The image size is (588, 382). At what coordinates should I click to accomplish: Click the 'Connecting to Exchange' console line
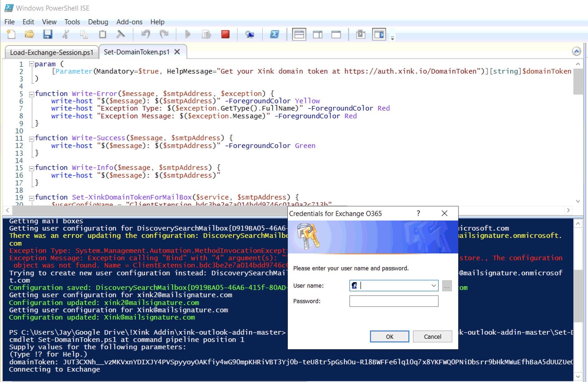click(55, 369)
